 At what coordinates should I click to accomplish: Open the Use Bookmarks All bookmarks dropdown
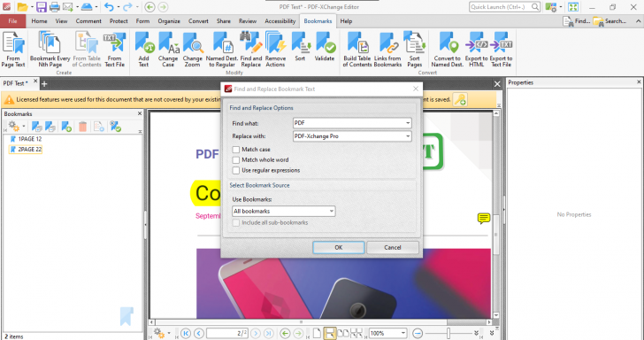[x=283, y=212]
